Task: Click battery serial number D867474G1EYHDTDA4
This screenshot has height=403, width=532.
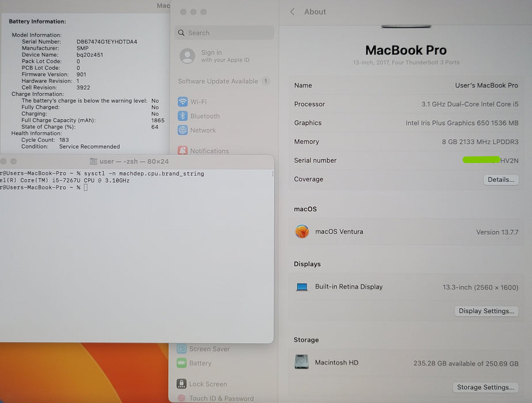Action: pos(107,41)
